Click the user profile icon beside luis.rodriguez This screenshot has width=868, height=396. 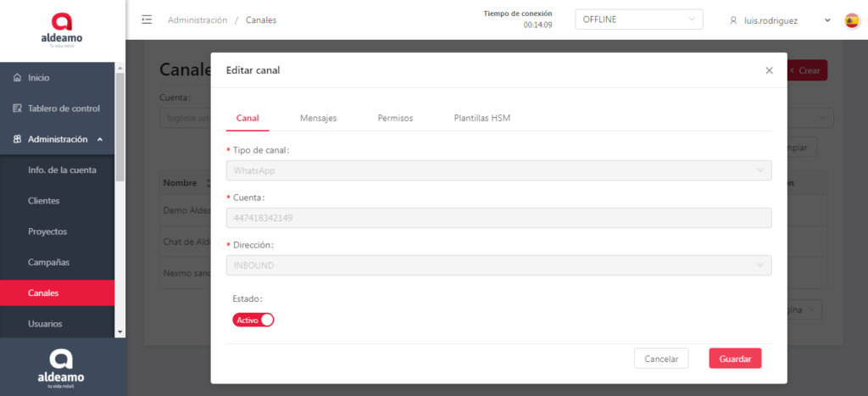(733, 20)
